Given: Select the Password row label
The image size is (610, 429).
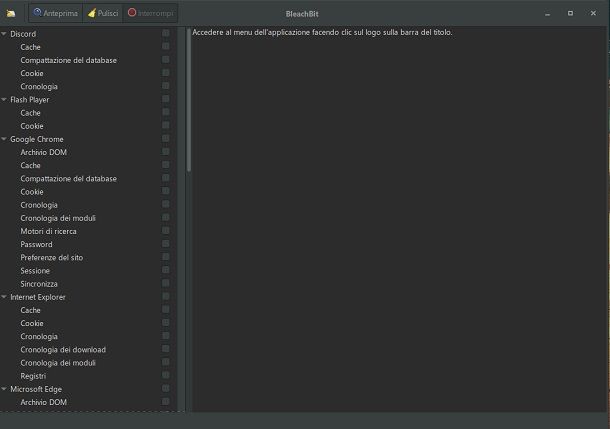Looking at the screenshot, I should (36, 245).
